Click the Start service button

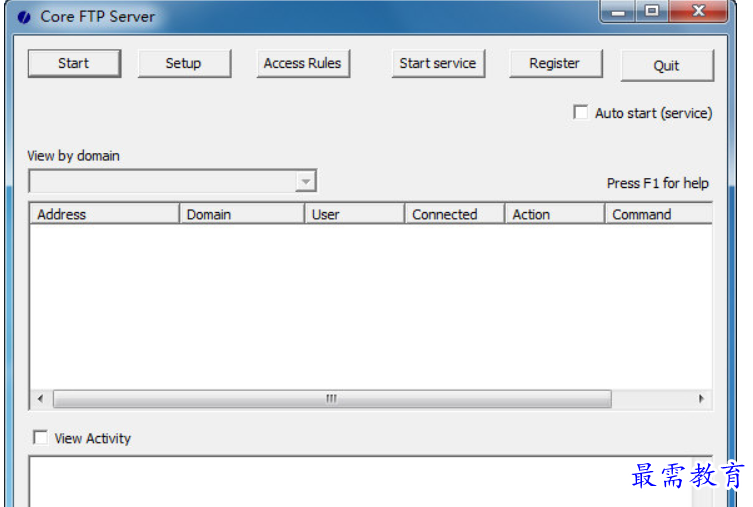pos(438,63)
